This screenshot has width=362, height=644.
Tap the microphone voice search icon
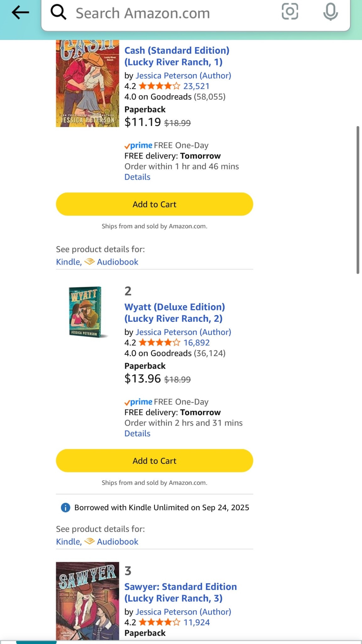(331, 12)
